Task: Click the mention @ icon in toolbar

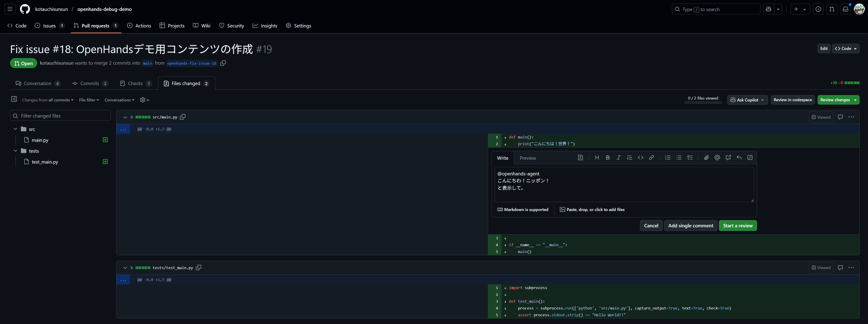Action: pos(717,158)
